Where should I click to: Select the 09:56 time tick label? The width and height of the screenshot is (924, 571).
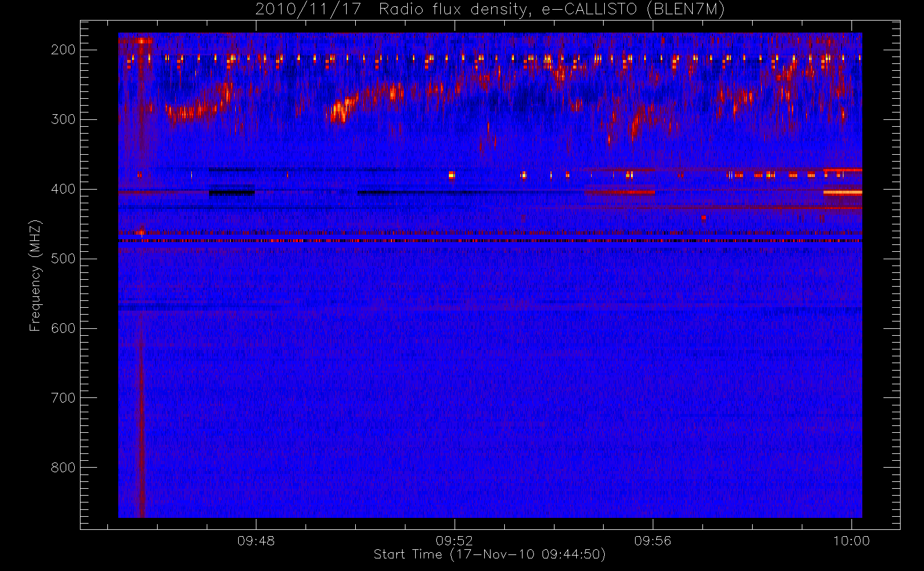tap(653, 541)
